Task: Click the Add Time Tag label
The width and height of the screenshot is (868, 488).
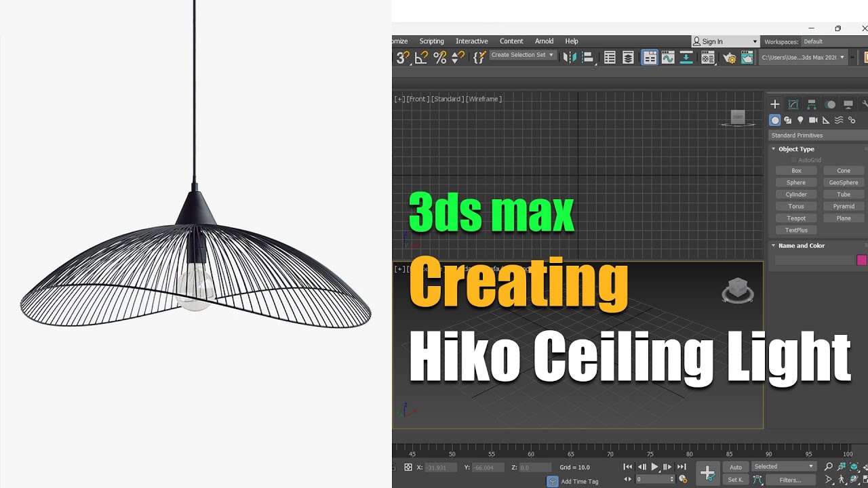Action: click(580, 481)
